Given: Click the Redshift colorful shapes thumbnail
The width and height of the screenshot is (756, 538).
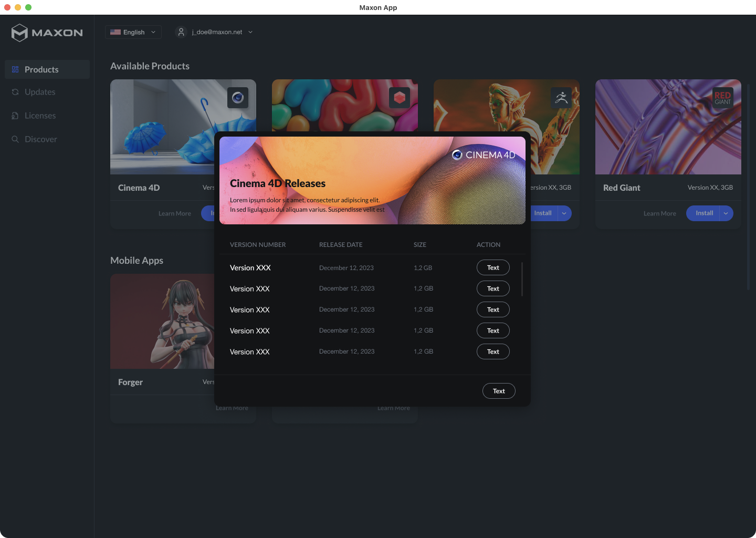Looking at the screenshot, I should click(345, 106).
